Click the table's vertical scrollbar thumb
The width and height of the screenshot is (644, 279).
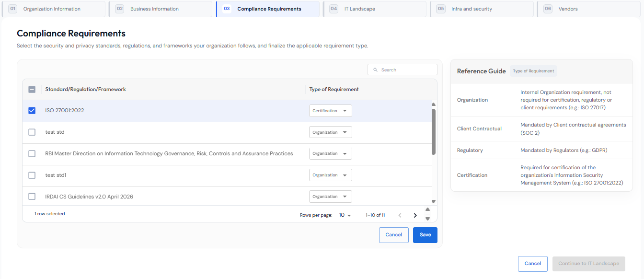point(434,132)
